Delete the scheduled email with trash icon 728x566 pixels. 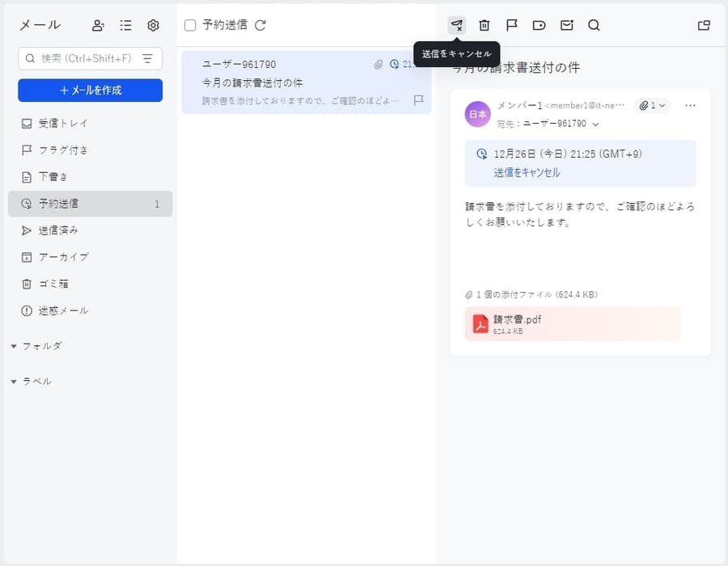[x=485, y=25]
